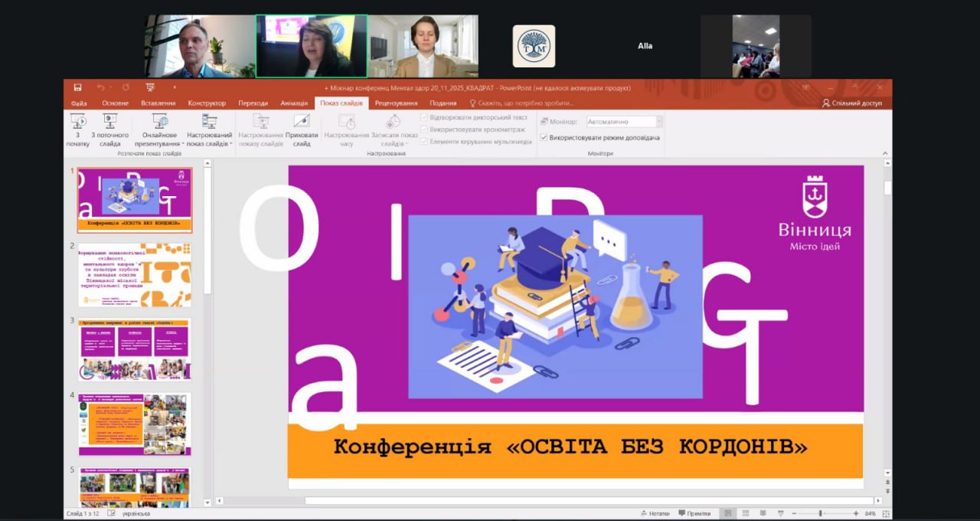Image resolution: width=980 pixels, height=521 pixels.
Task: Fit slide to current window
Action: point(884,513)
